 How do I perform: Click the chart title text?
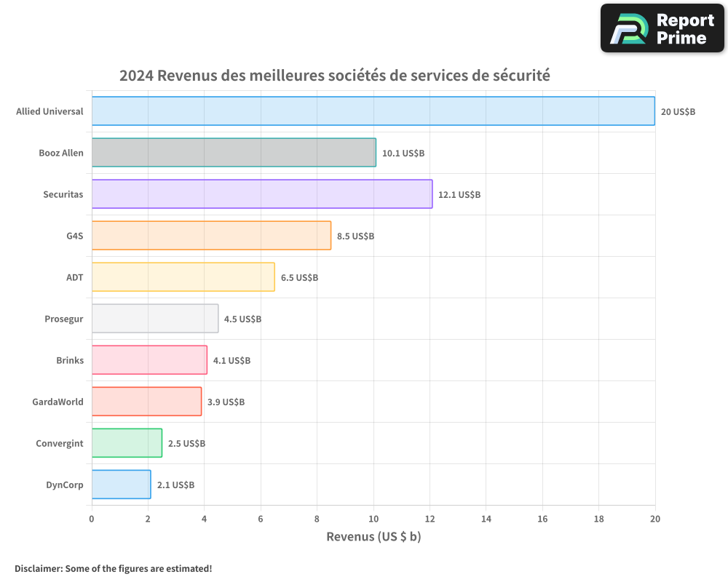(335, 75)
